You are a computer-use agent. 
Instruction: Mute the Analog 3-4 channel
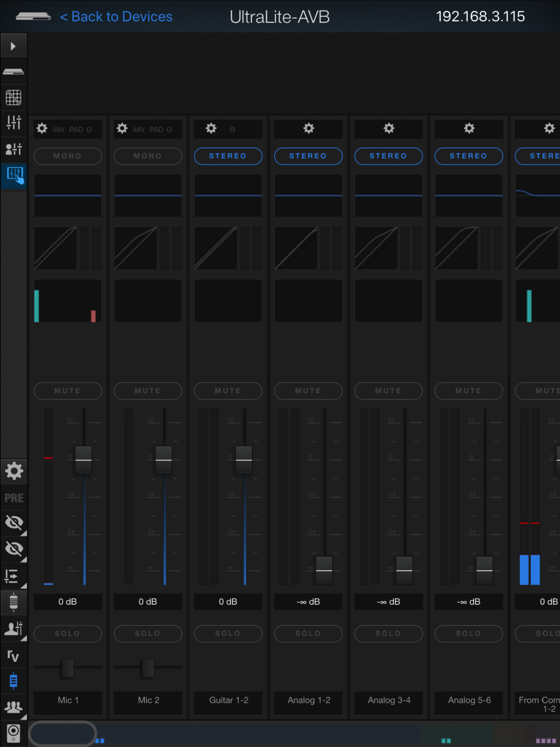[388, 391]
